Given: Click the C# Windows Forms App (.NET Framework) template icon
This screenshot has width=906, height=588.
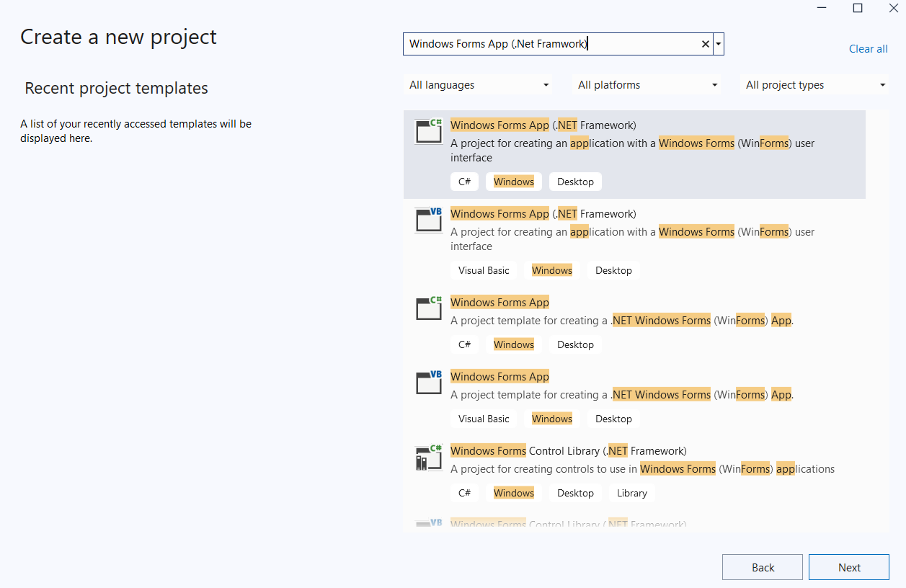Looking at the screenshot, I should 428,130.
